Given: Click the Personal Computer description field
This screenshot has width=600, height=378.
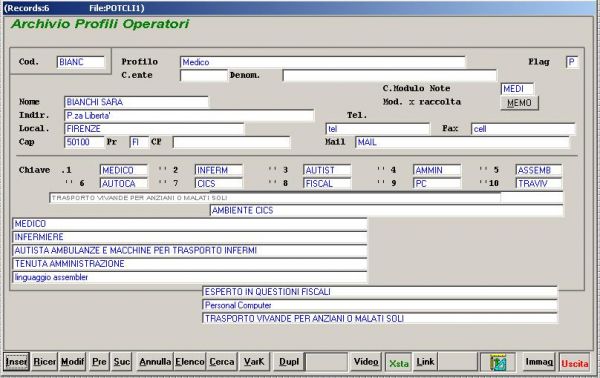Looking at the screenshot, I should tap(380, 305).
